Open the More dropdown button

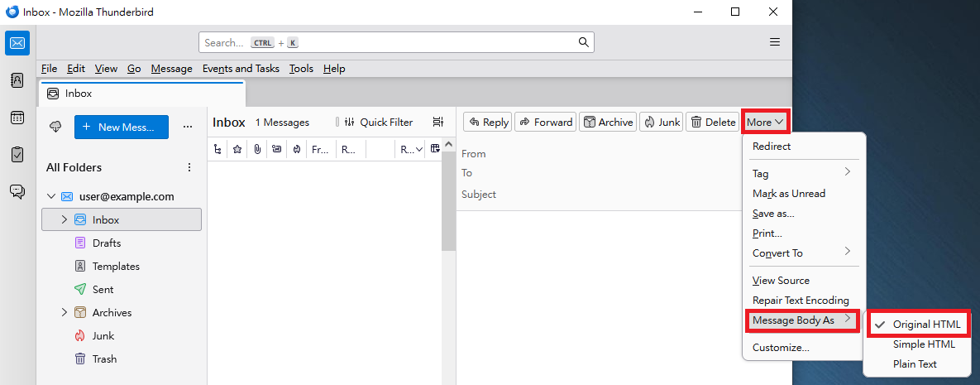[x=766, y=122]
